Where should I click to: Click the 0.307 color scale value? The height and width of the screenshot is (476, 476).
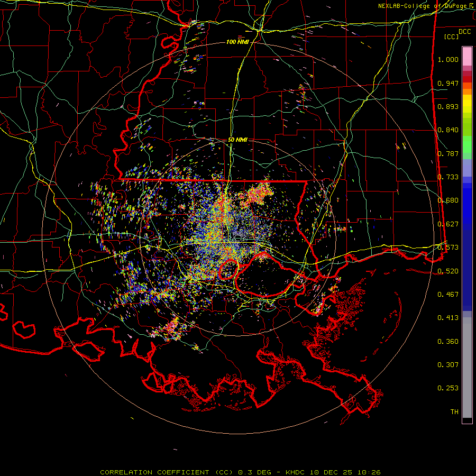click(x=448, y=365)
